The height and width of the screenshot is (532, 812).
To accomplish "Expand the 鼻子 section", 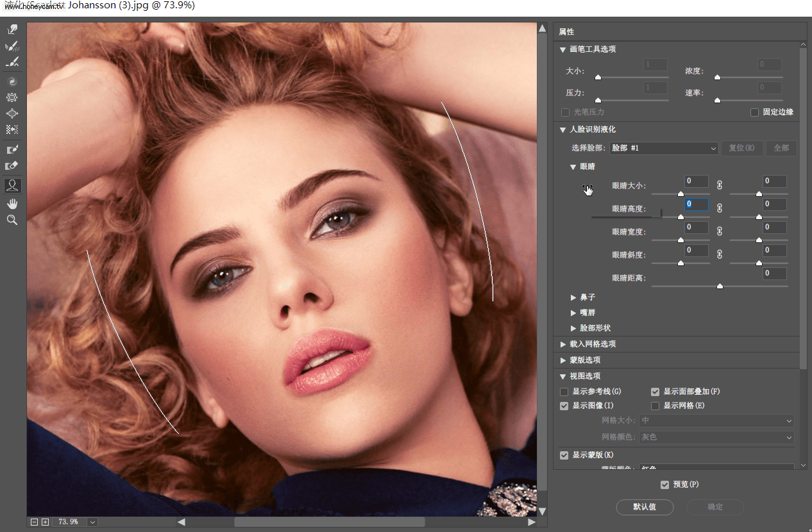I will (574, 297).
